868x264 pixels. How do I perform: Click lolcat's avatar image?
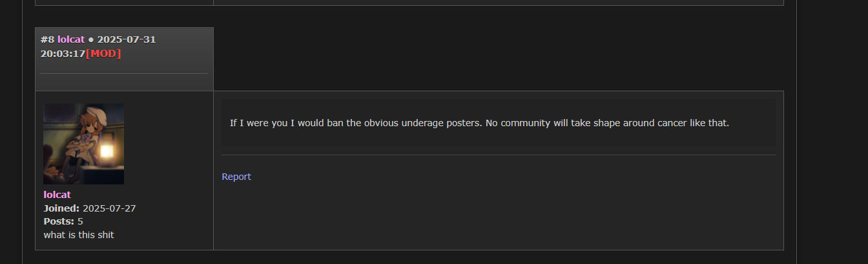(x=83, y=144)
